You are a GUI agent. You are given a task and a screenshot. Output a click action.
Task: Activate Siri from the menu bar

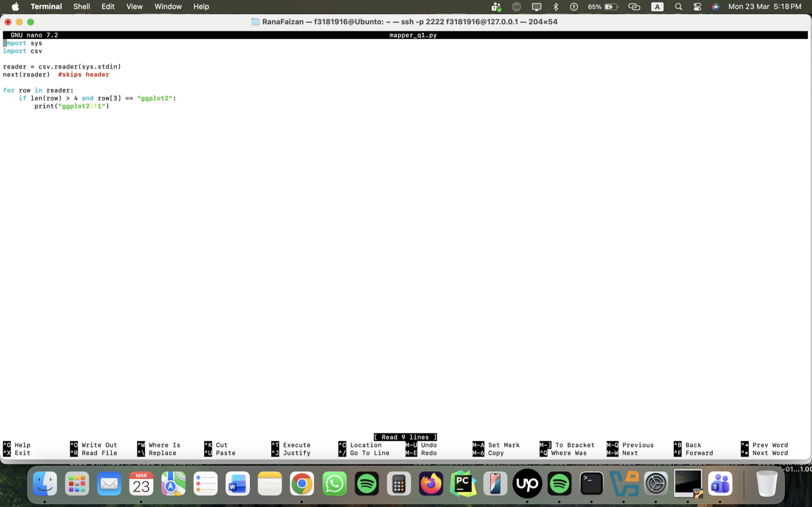[716, 7]
